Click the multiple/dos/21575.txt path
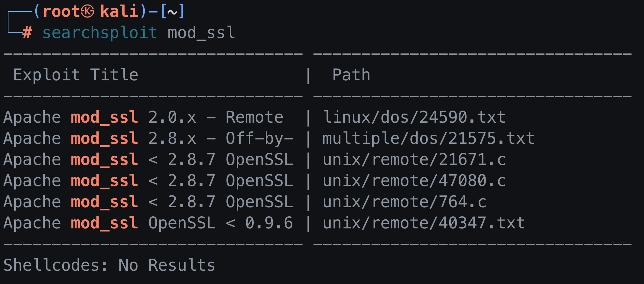This screenshot has width=644, height=284. (x=428, y=138)
